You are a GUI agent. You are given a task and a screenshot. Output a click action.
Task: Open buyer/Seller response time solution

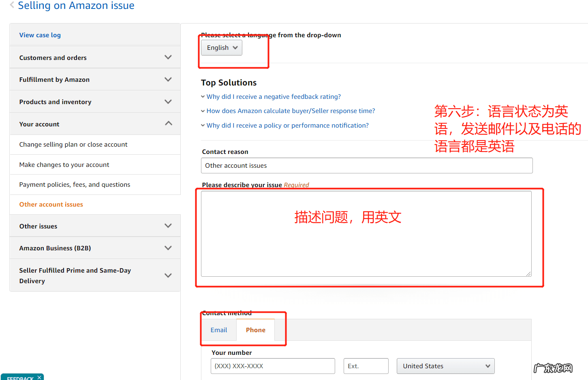tap(291, 111)
